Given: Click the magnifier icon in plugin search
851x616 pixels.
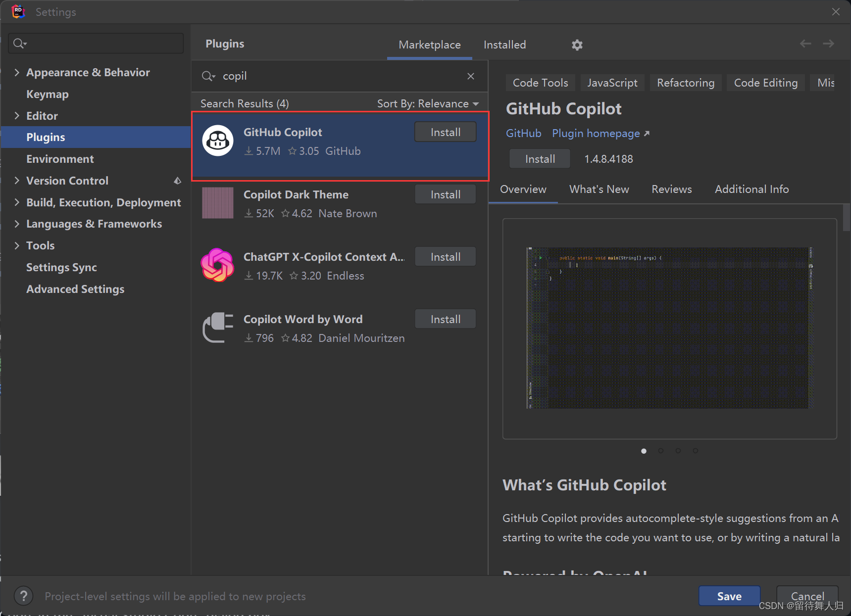Looking at the screenshot, I should tap(208, 76).
